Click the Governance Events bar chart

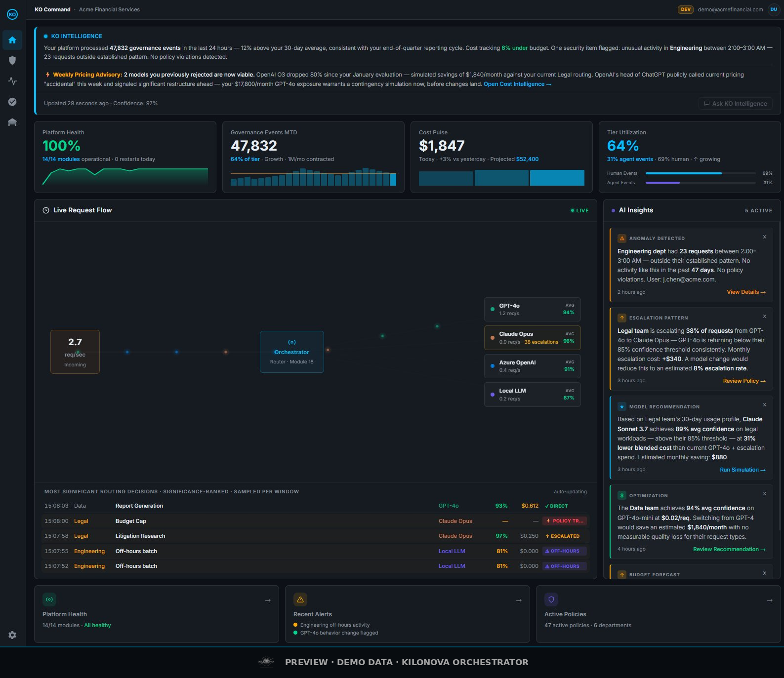pyautogui.click(x=313, y=177)
